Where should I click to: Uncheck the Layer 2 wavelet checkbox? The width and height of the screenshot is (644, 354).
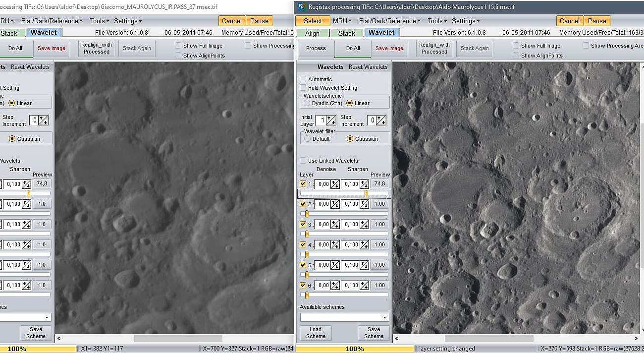[303, 204]
